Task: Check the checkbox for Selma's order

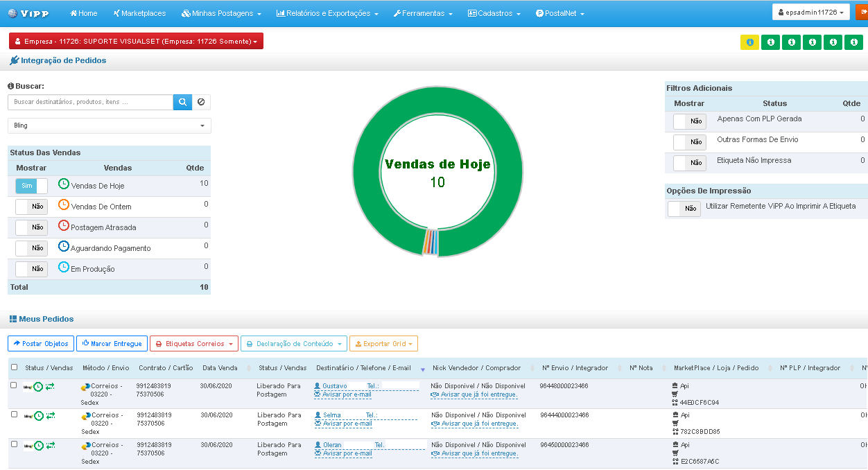Action: (14, 414)
